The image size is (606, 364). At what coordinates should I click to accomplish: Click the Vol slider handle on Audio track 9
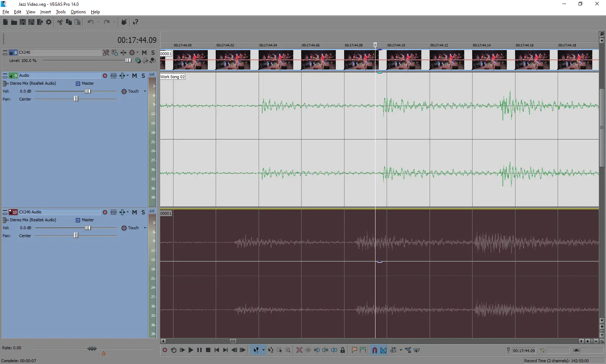click(88, 92)
